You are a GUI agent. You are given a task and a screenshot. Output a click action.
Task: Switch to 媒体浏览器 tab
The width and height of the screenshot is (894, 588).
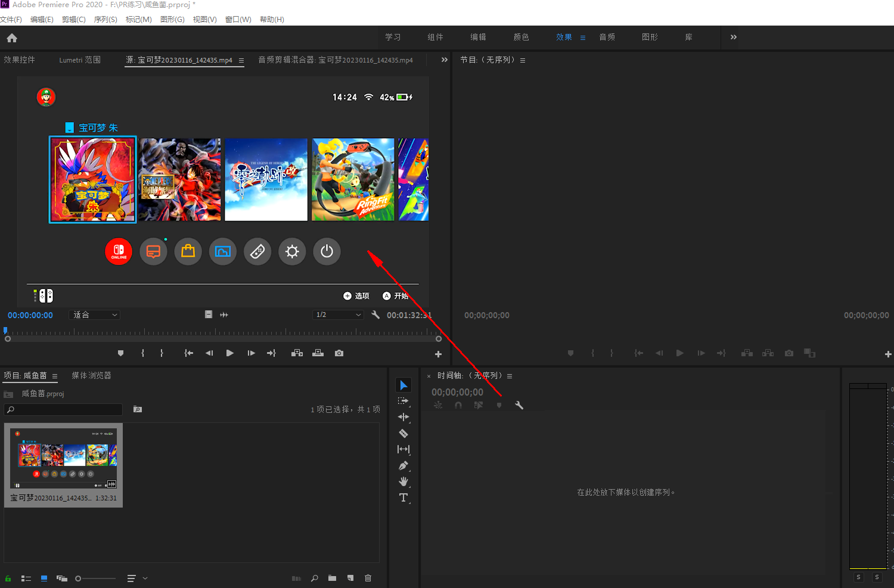(x=92, y=375)
